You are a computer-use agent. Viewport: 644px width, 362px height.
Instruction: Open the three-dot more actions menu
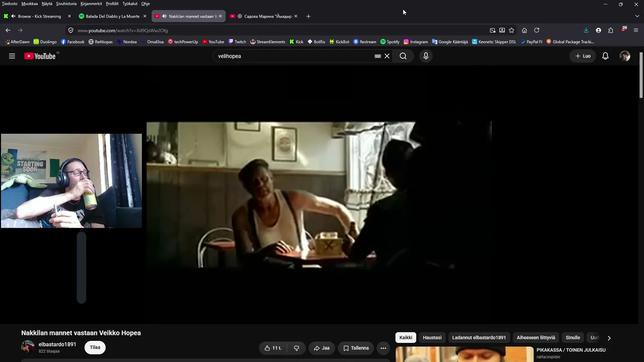pos(383,348)
